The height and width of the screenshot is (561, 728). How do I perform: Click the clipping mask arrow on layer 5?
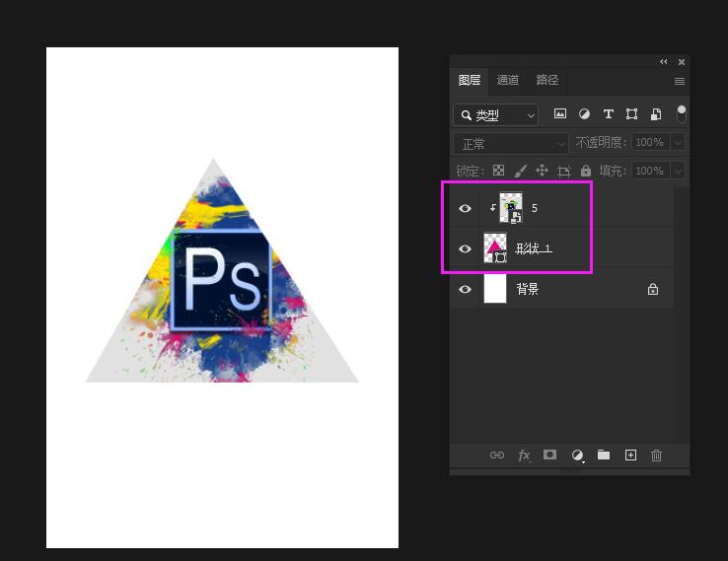click(493, 207)
